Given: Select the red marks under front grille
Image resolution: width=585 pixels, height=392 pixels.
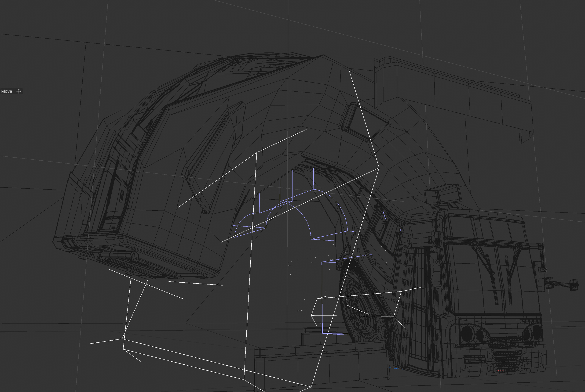Looking at the screenshot, I should coord(501,370).
